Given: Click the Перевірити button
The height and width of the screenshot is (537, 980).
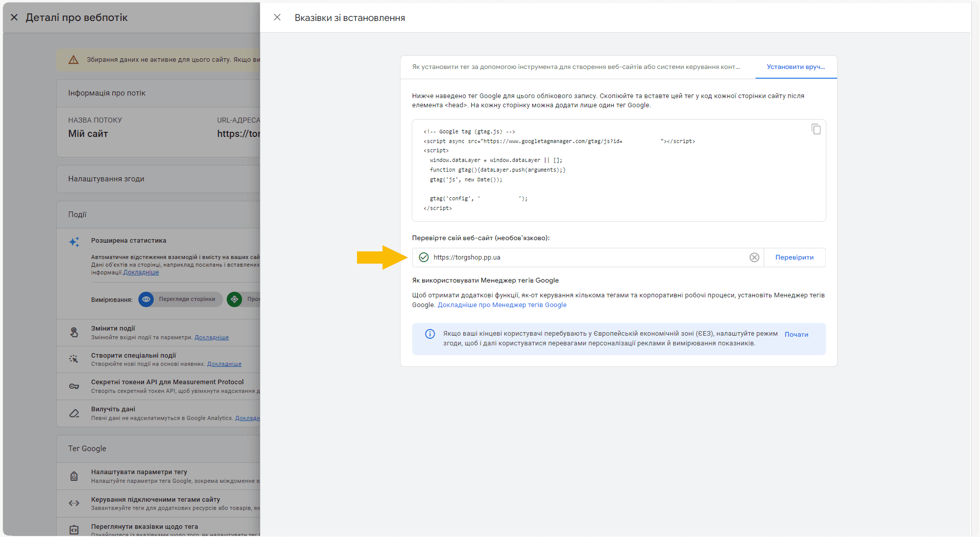Looking at the screenshot, I should click(794, 258).
